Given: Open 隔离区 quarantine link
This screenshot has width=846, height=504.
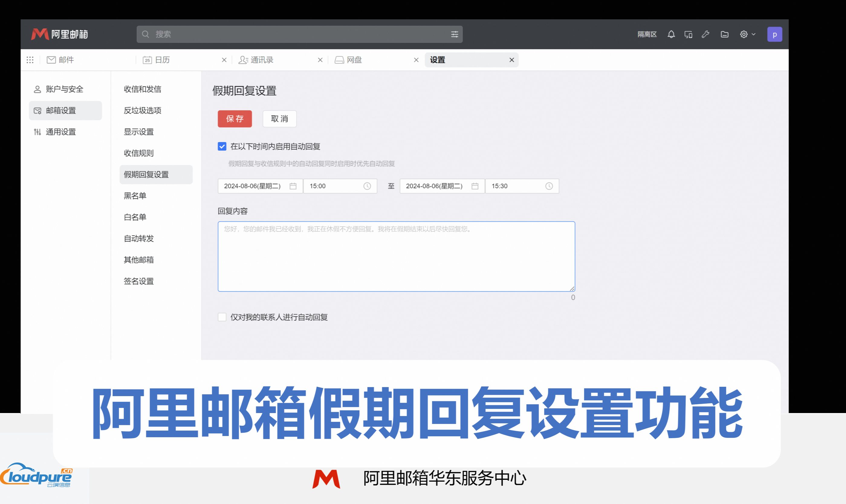Looking at the screenshot, I should tap(647, 34).
